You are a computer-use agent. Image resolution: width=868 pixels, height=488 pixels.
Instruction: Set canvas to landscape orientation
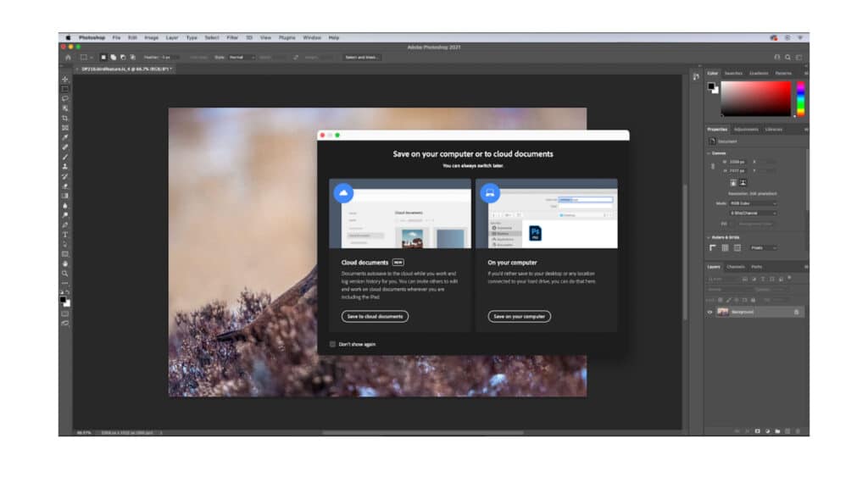743,183
